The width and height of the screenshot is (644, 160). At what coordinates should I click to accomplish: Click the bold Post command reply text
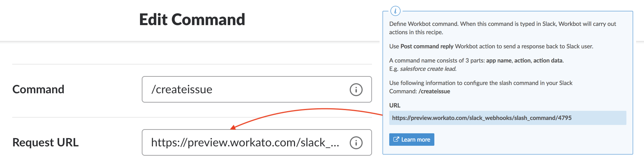pos(427,46)
